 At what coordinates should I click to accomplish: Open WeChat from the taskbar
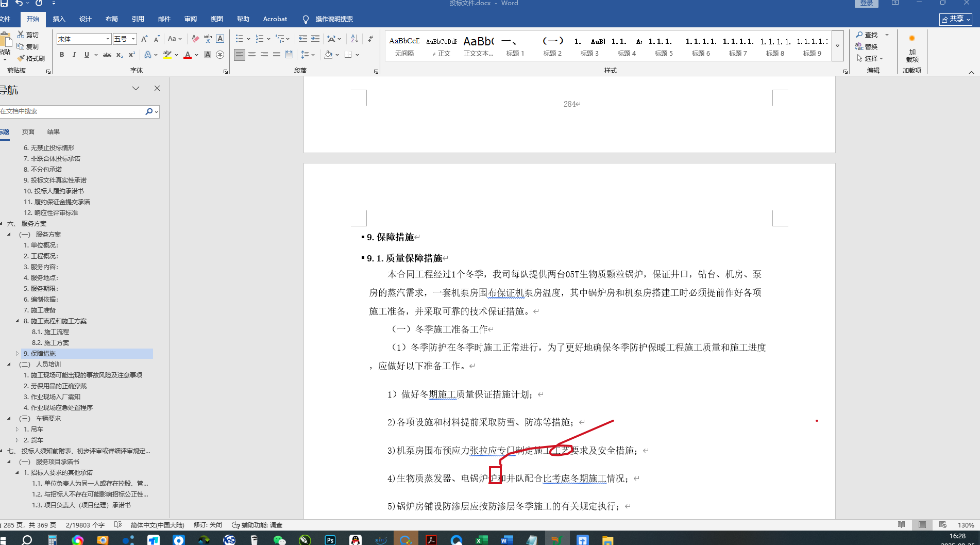[x=280, y=540]
